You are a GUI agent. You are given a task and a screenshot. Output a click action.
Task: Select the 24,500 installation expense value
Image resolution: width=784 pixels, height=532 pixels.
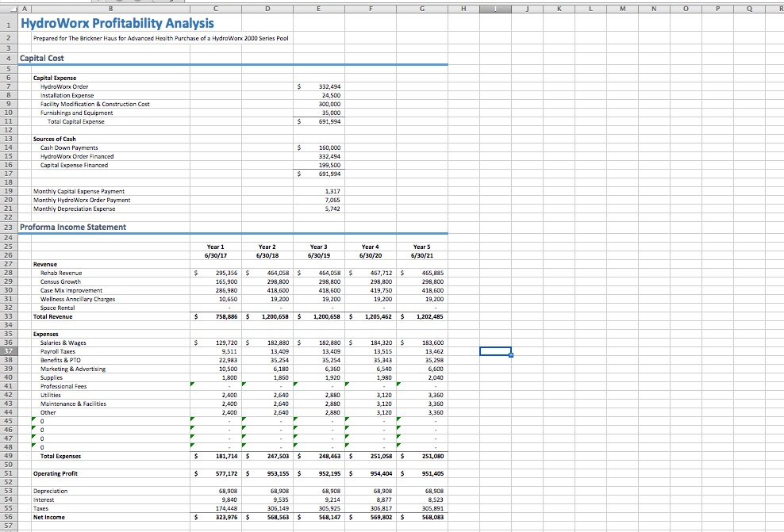[331, 95]
